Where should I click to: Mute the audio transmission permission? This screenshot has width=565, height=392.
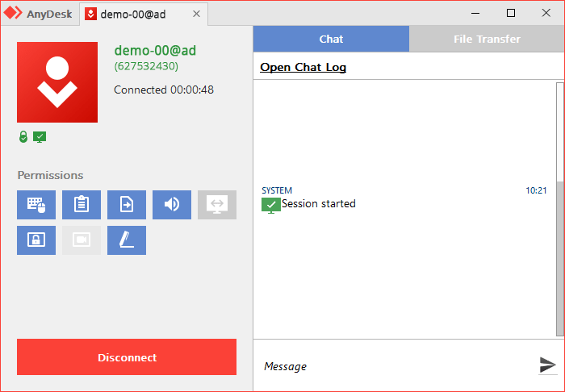coord(172,205)
